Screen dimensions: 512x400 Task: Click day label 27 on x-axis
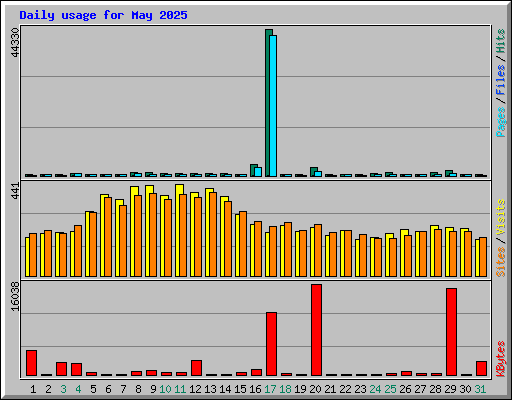[x=420, y=389]
